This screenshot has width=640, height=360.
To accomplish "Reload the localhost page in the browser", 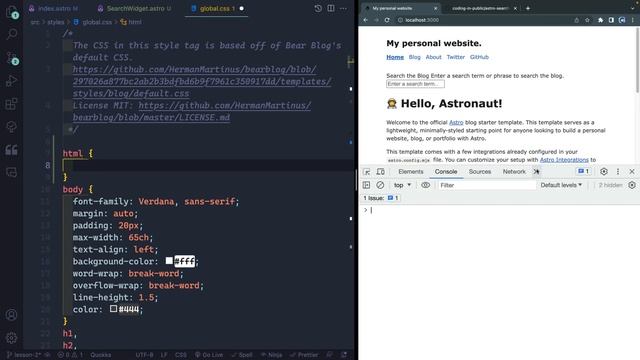I will pyautogui.click(x=387, y=20).
